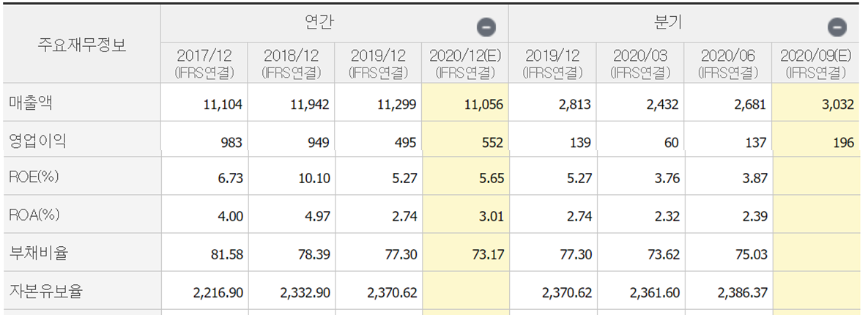This screenshot has width=868, height=315.
Task: Click the estimated ROE value 5.65
Action: click(x=491, y=179)
